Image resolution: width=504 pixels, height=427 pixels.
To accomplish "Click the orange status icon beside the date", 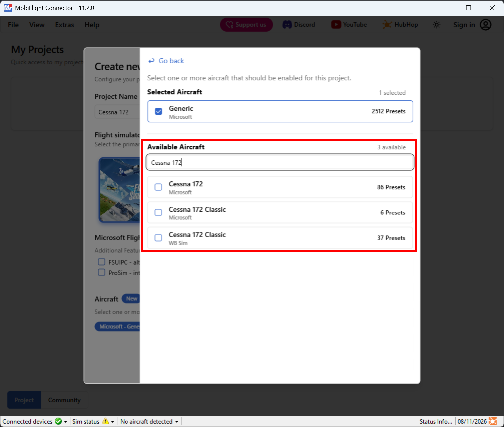I will pos(493,421).
